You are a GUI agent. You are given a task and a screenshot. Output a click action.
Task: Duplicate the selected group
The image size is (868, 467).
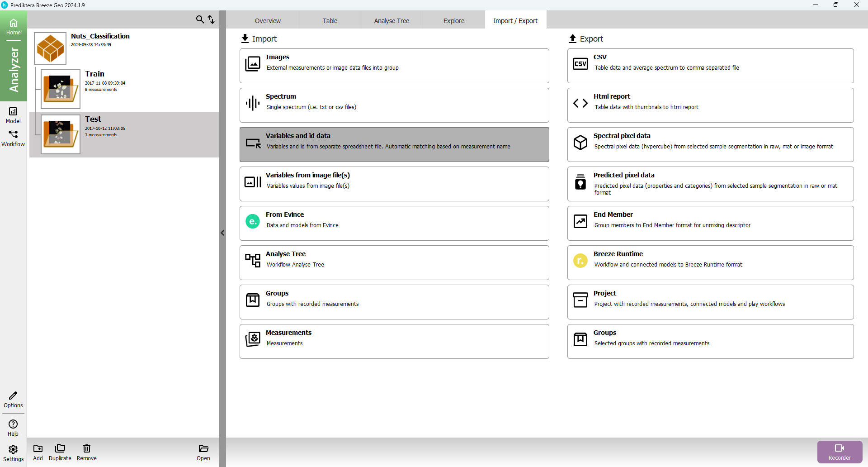tap(60, 452)
